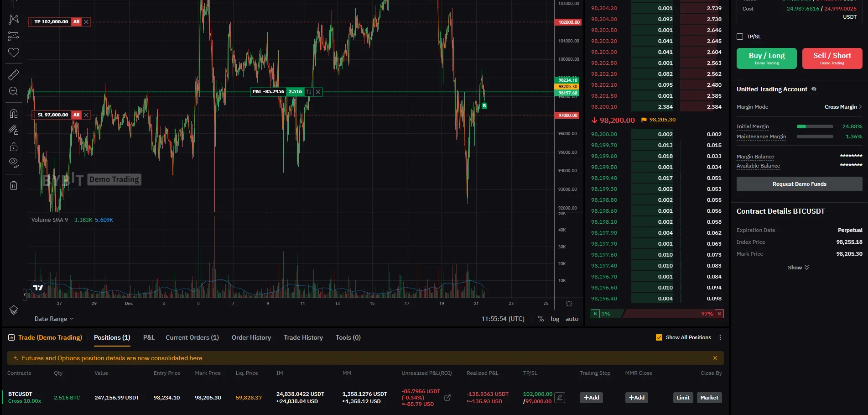This screenshot has width=868, height=415.
Task: Toggle auto scale on chart
Action: coord(572,319)
